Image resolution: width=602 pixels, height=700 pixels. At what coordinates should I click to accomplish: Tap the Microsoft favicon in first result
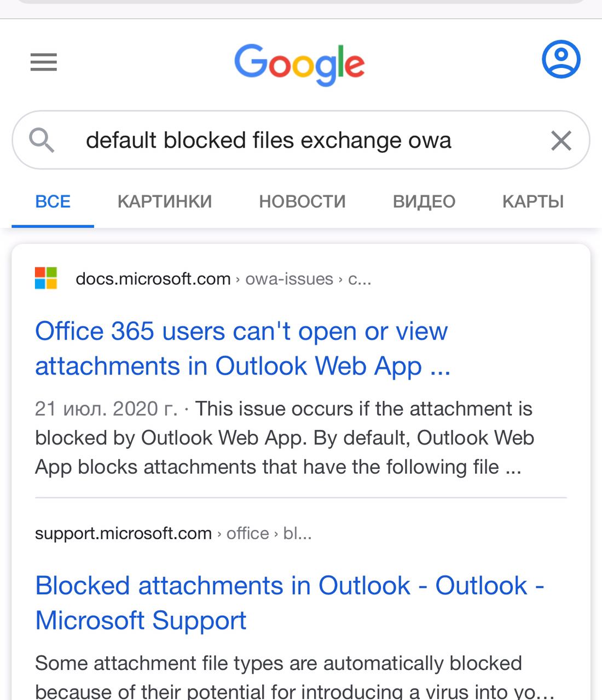(x=46, y=278)
